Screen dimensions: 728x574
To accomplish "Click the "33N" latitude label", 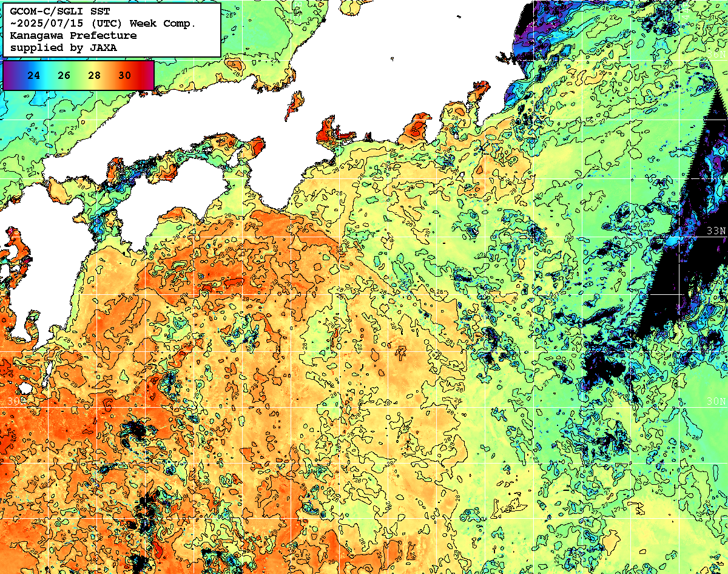I will coord(716,231).
